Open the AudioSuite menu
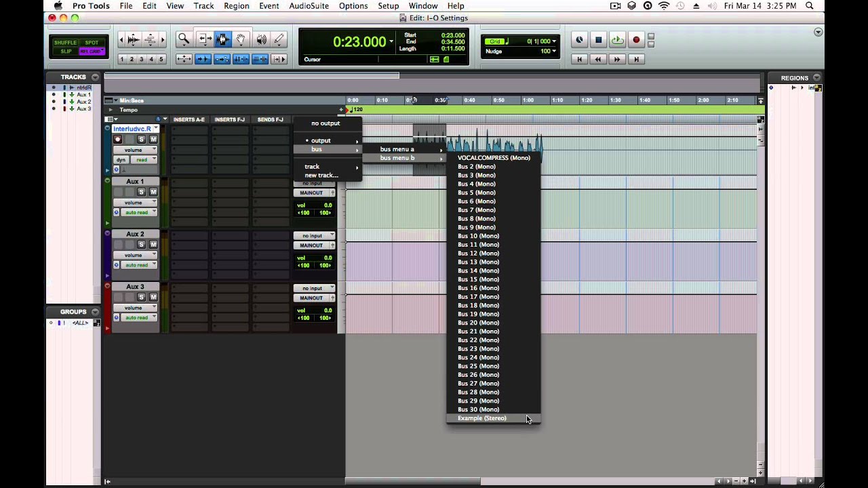 pos(309,6)
